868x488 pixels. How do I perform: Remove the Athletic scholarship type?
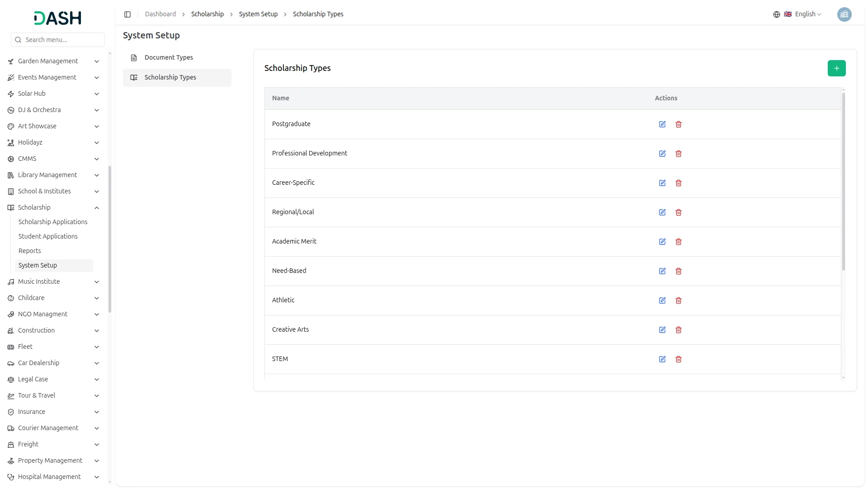click(x=679, y=300)
